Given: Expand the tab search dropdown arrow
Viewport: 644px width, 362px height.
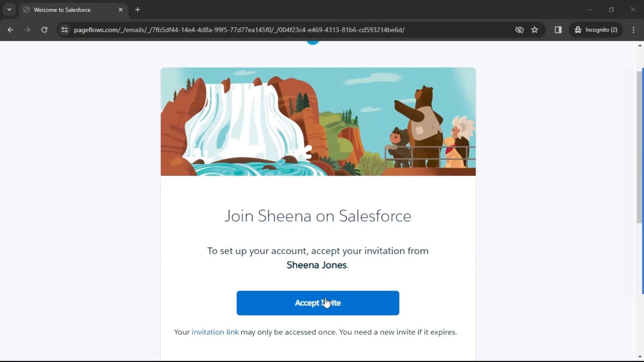Looking at the screenshot, I should (9, 10).
